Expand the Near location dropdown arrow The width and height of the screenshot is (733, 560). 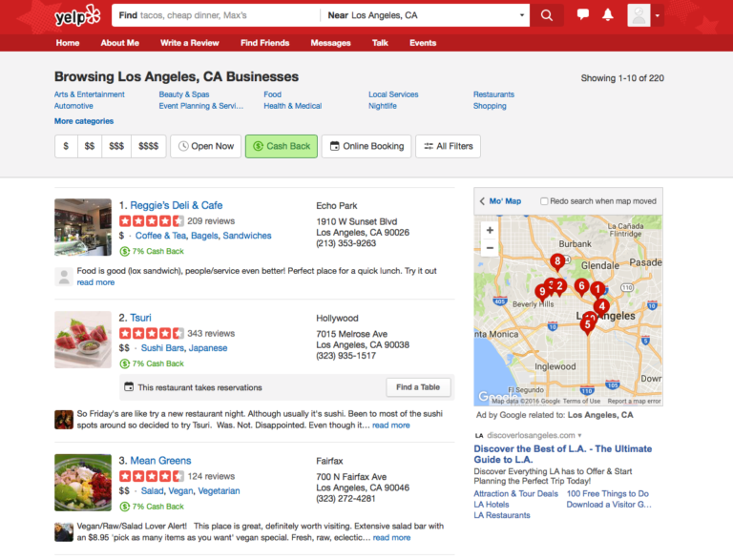522,15
